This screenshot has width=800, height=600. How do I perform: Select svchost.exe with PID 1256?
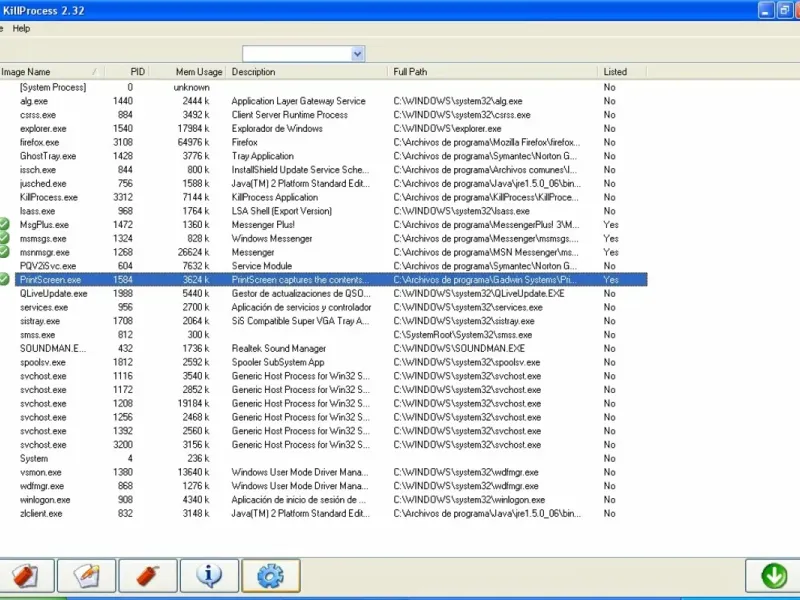43,417
